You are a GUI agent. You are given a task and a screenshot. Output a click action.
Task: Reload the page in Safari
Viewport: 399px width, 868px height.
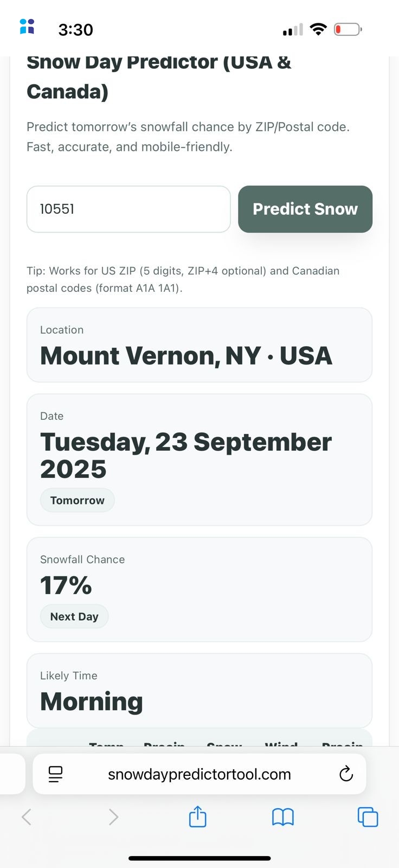pos(346,774)
